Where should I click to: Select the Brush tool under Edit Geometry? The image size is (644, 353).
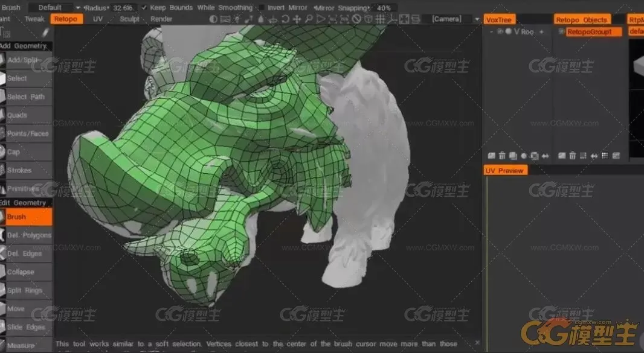pyautogui.click(x=27, y=217)
